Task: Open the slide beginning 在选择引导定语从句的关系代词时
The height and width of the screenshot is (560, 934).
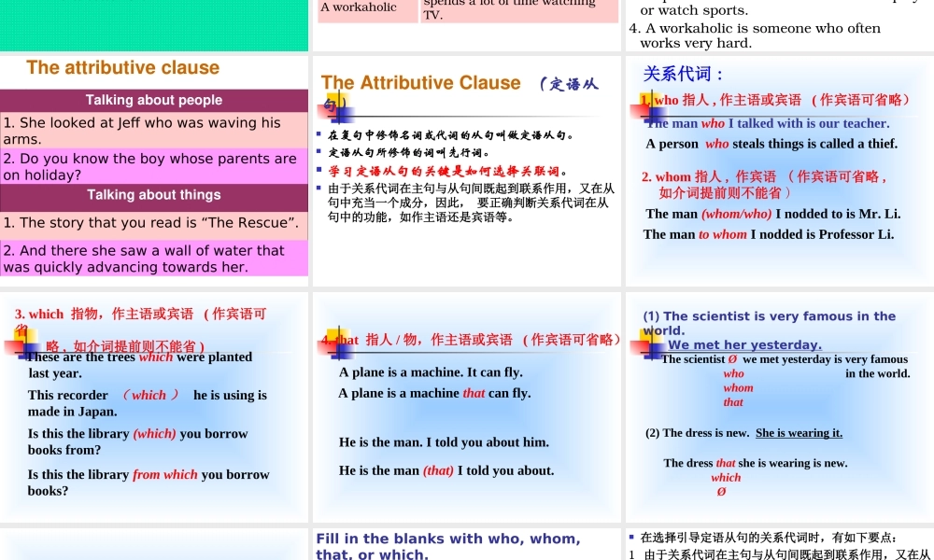Action: [x=780, y=544]
